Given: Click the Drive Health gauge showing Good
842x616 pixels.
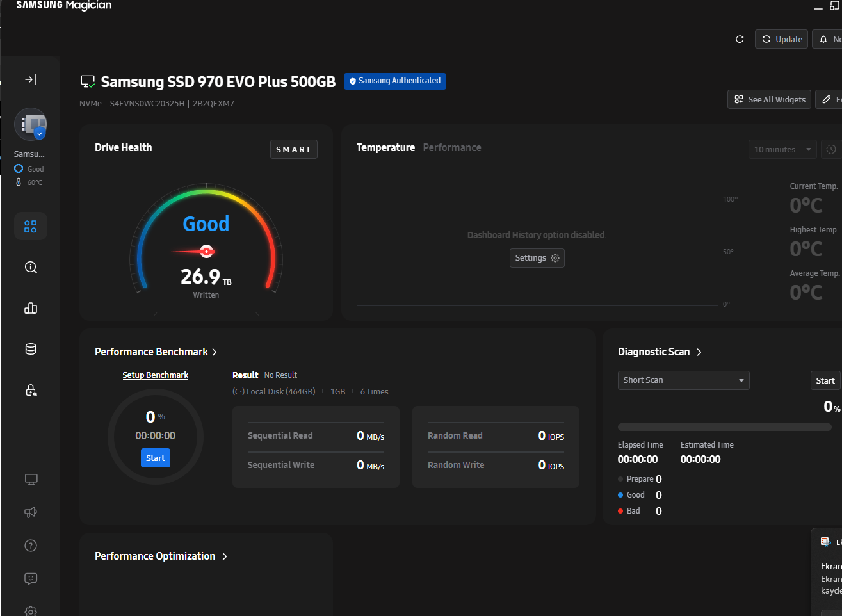Looking at the screenshot, I should click(206, 240).
